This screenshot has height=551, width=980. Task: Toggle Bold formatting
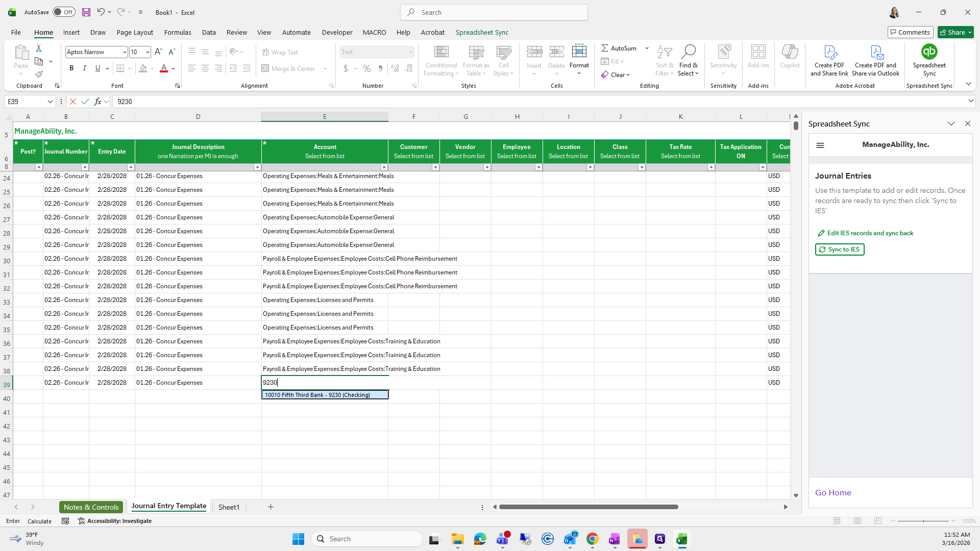[71, 68]
